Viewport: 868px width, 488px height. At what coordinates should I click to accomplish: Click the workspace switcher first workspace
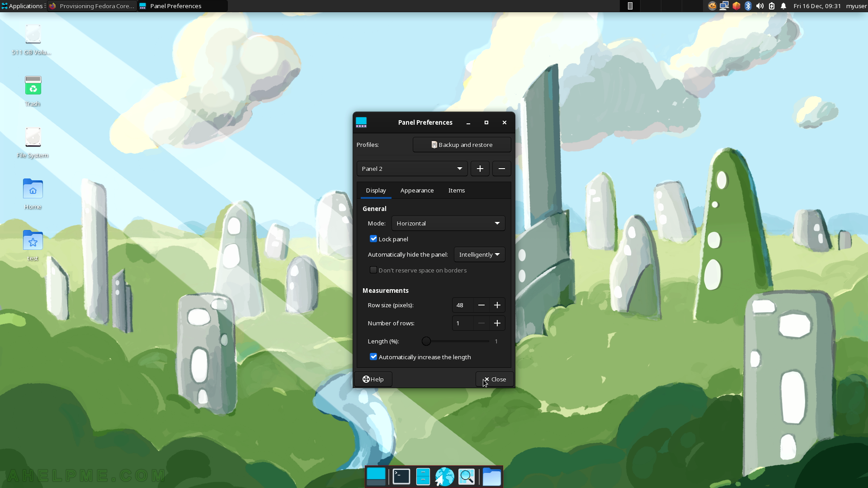(x=630, y=6)
